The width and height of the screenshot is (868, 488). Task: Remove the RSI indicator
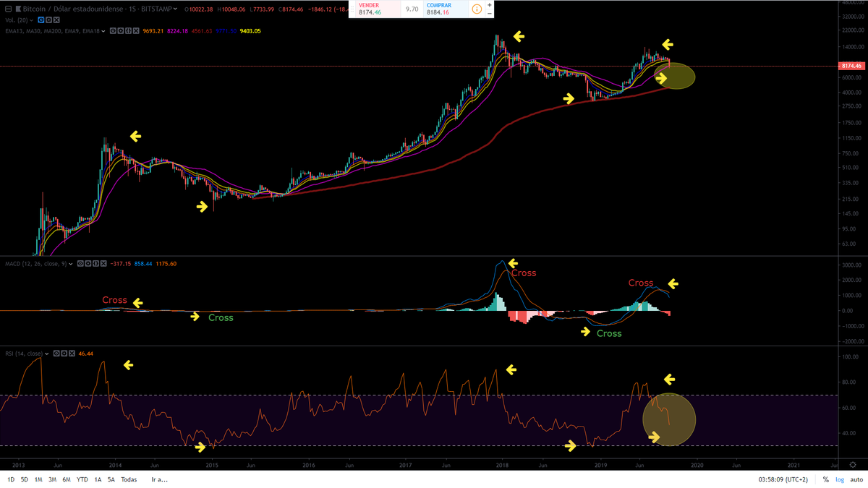(x=72, y=354)
